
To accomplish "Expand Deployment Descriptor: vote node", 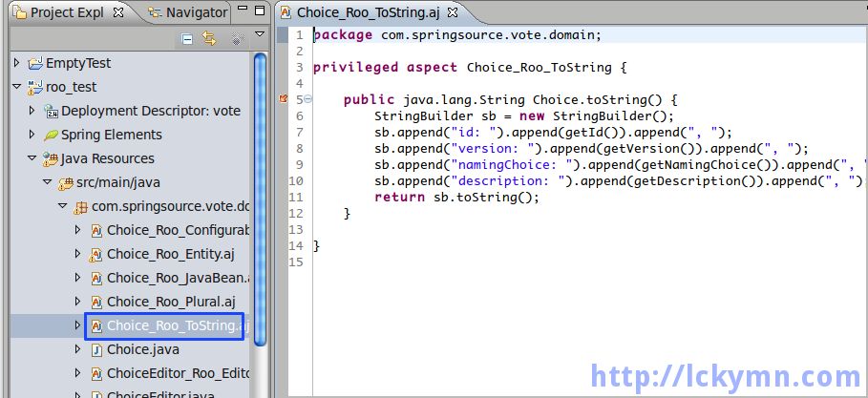I will (x=32, y=110).
